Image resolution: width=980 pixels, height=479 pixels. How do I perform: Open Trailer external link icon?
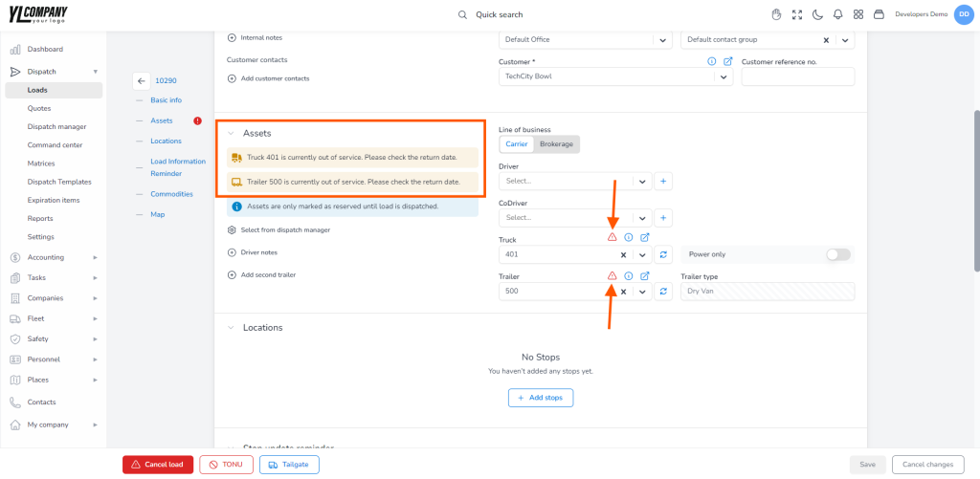645,276
